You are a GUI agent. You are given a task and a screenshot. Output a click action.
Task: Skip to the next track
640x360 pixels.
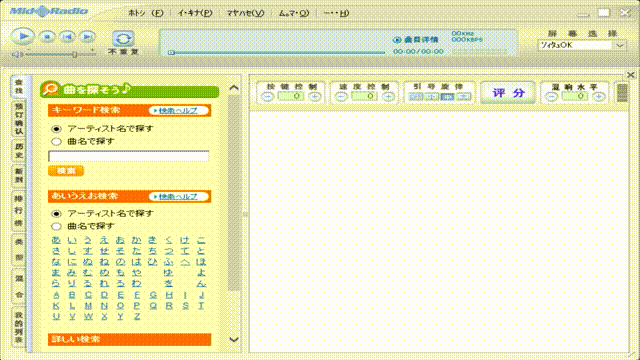coord(87,37)
